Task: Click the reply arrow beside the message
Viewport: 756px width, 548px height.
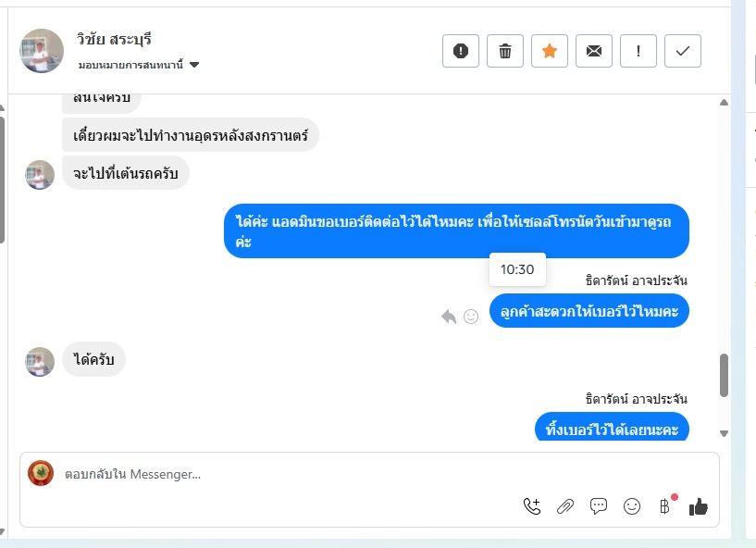Action: point(449,317)
